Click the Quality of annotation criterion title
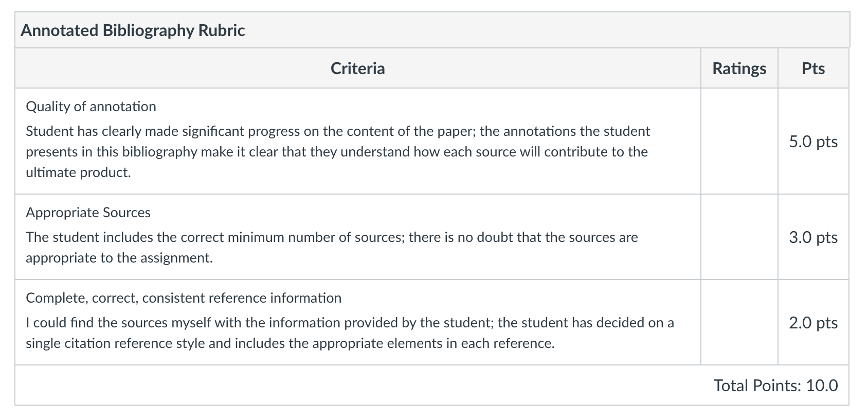Image resolution: width=868 pixels, height=419 pixels. point(91,107)
